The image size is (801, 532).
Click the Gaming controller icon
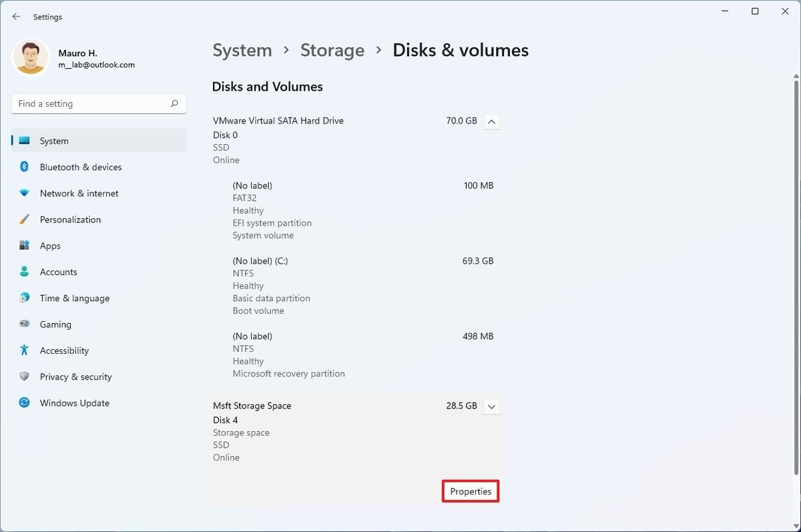25,324
